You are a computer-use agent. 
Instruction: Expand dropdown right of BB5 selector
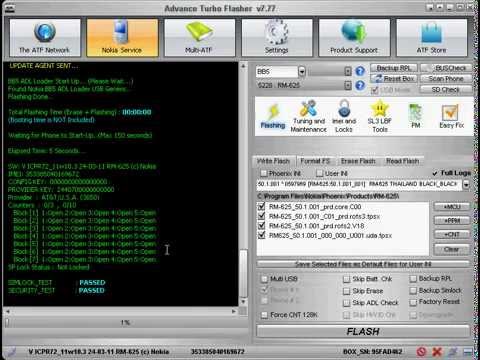point(348,71)
